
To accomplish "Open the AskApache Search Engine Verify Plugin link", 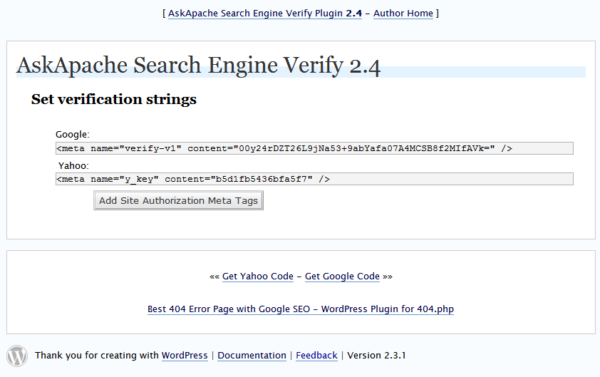I will click(265, 13).
